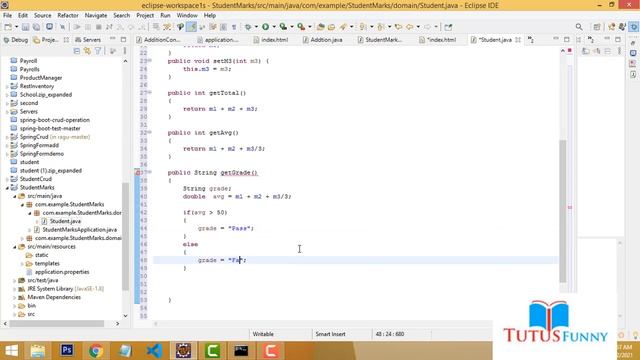The width and height of the screenshot is (640, 360).
Task: Collapse the src/main/resources folder
Action: [x=15, y=247]
